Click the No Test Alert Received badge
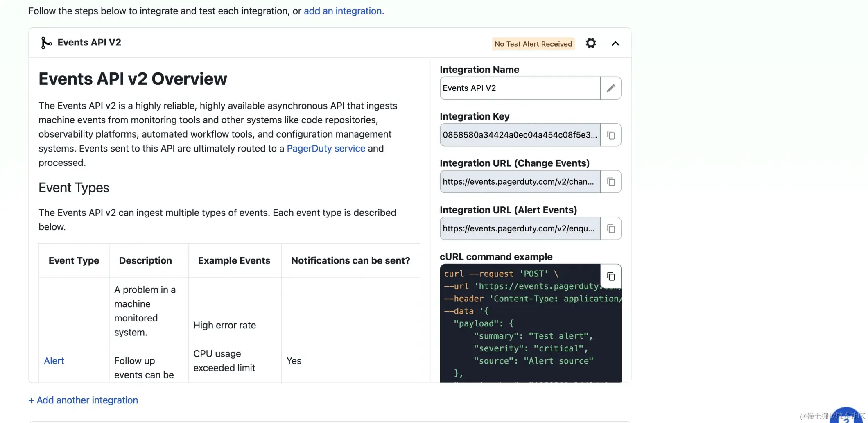Viewport: 868px width, 423px height. (x=533, y=44)
